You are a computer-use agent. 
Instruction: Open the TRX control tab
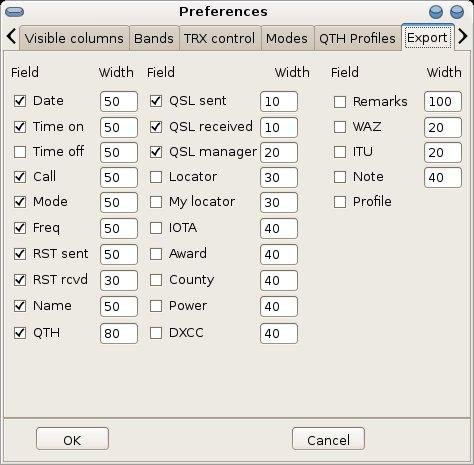click(220, 38)
